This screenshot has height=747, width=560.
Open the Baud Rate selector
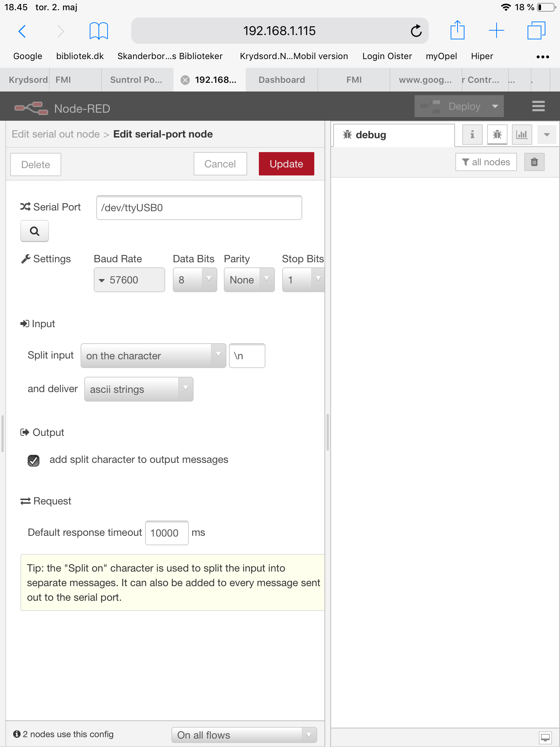(x=129, y=280)
